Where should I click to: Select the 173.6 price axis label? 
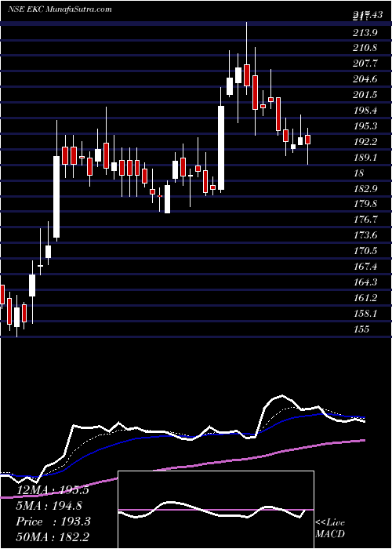tap(366, 235)
